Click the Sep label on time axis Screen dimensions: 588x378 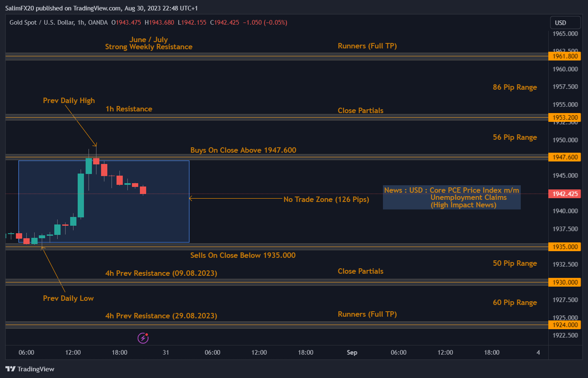[352, 353]
